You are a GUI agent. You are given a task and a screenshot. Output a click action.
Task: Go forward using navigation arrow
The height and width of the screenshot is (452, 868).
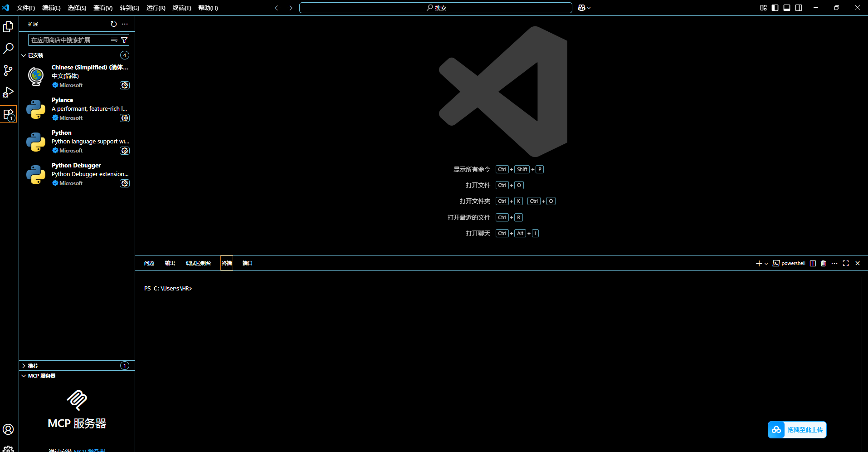tap(290, 8)
